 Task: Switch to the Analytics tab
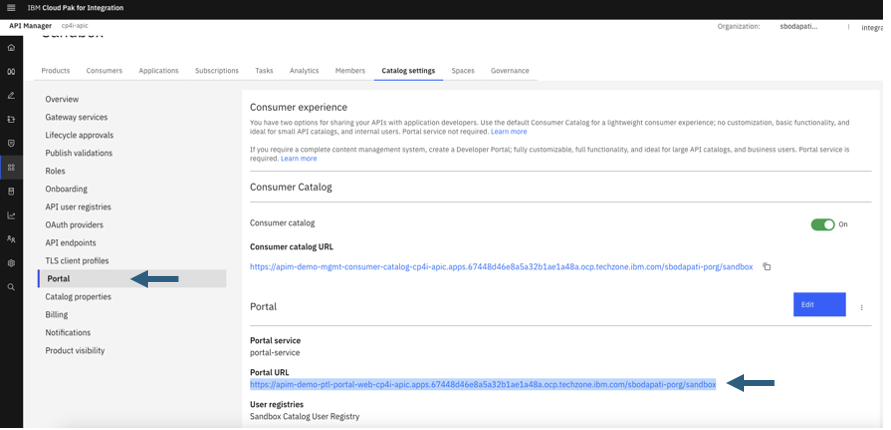[304, 71]
